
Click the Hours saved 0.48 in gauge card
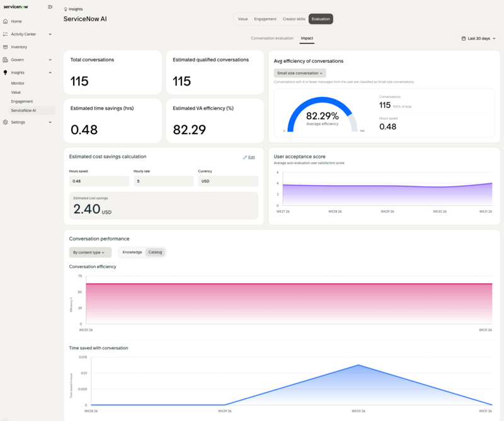coord(387,126)
